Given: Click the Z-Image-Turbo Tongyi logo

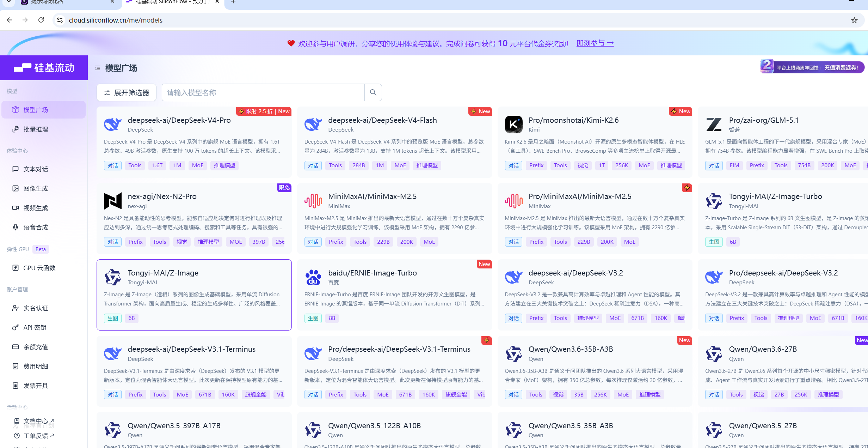Looking at the screenshot, I should click(714, 201).
